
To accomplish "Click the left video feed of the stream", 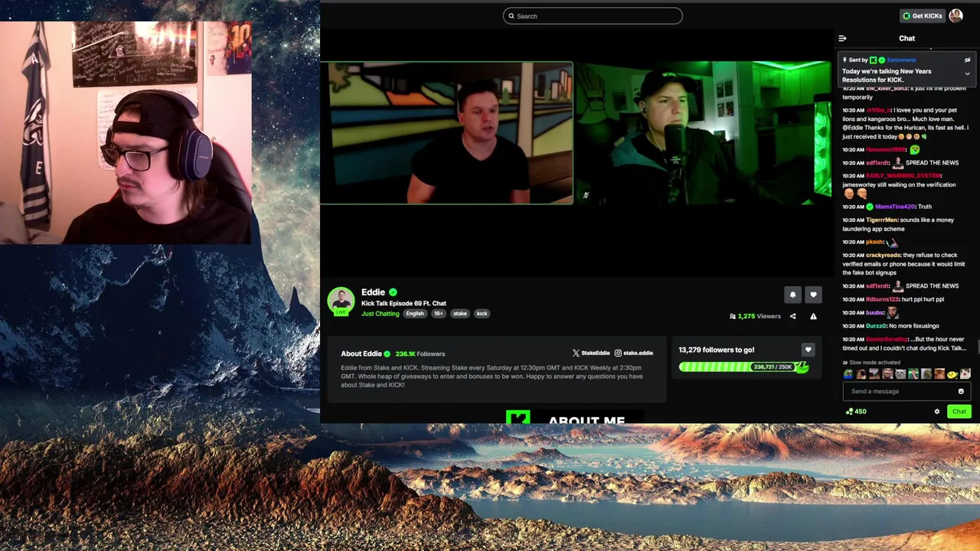I will (446, 133).
